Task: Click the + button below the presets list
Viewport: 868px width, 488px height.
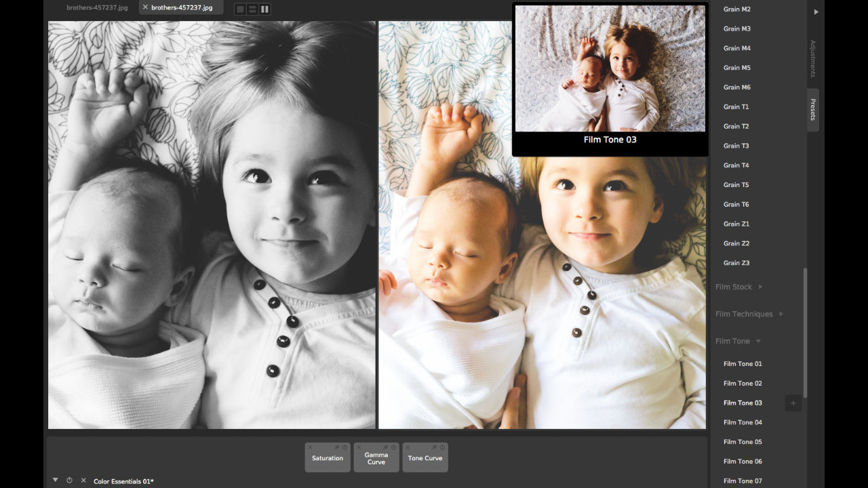Action: [x=793, y=403]
